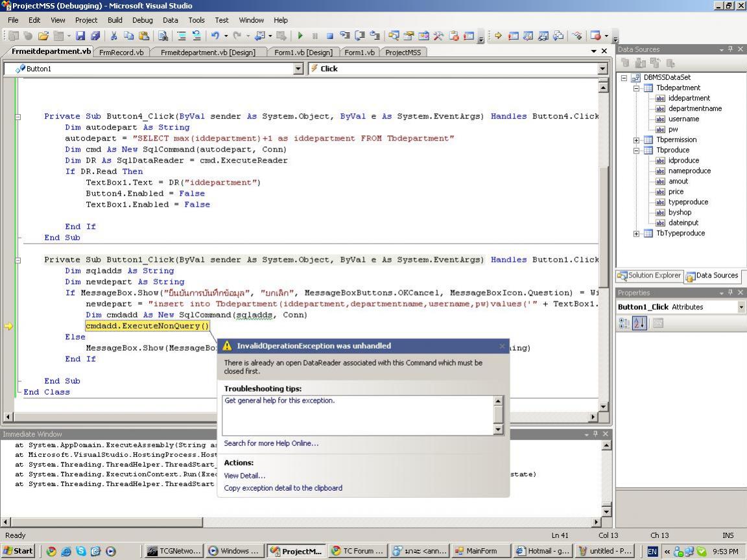Click the Immediate Window horizontal scrollbar thumb

coord(107,522)
